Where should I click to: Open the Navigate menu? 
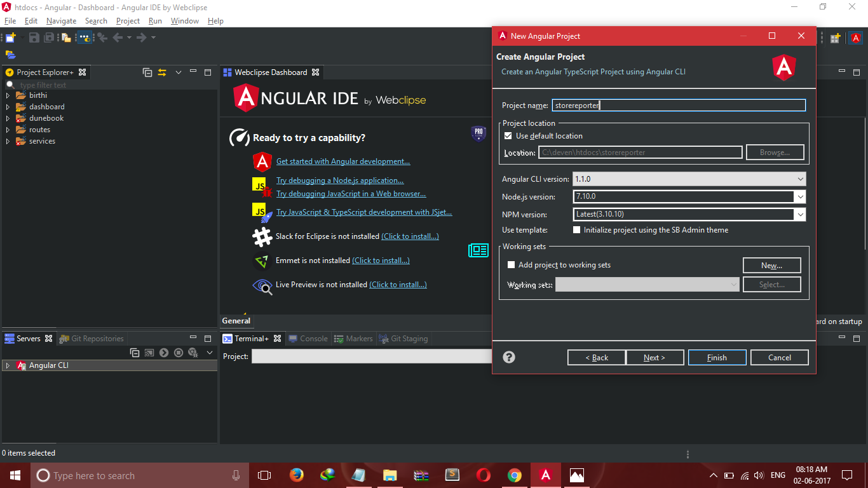62,21
